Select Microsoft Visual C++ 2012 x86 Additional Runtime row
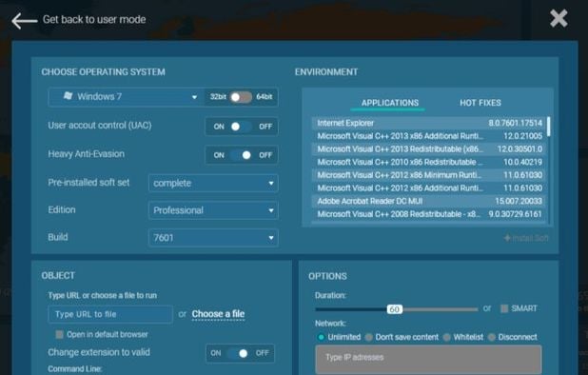The width and height of the screenshot is (588, 375). [428, 187]
